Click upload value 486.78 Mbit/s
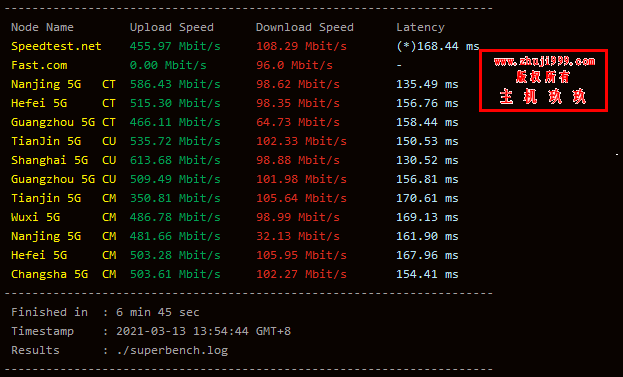The image size is (623, 377). tap(175, 217)
